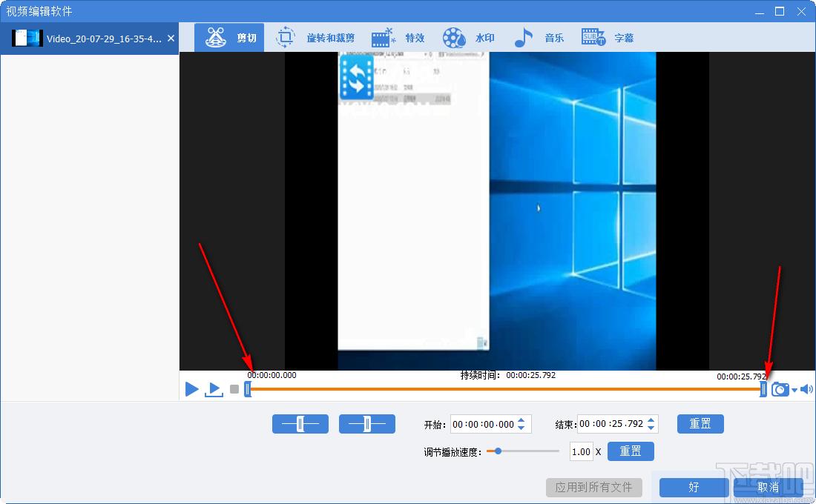Stop video playback
This screenshot has height=504, width=816.
[x=234, y=389]
